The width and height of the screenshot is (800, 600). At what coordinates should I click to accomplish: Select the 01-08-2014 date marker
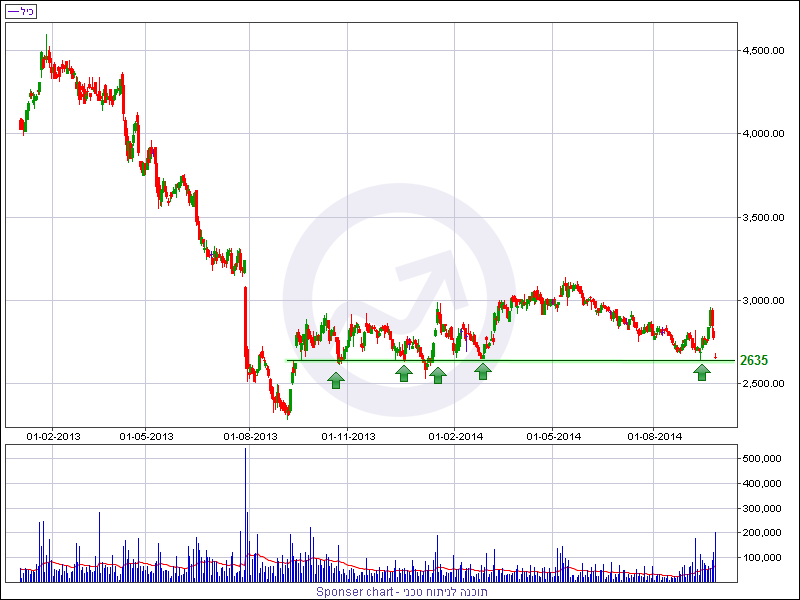tap(655, 436)
